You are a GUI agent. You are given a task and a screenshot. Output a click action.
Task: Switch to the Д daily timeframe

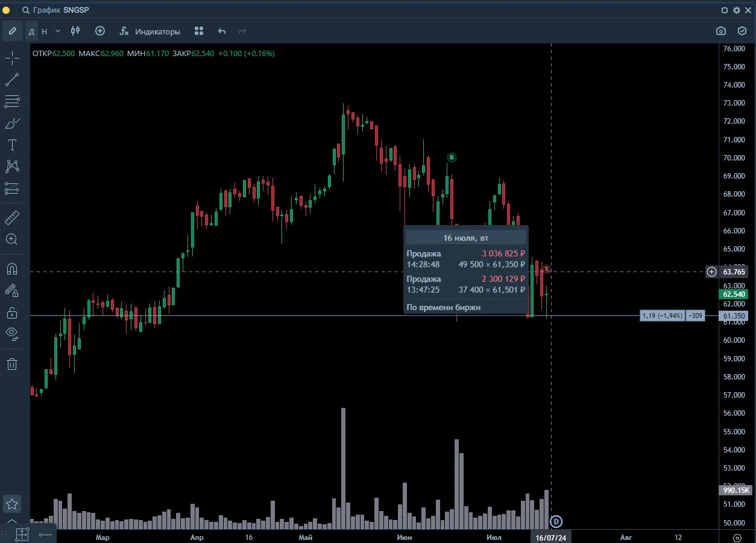pos(31,31)
